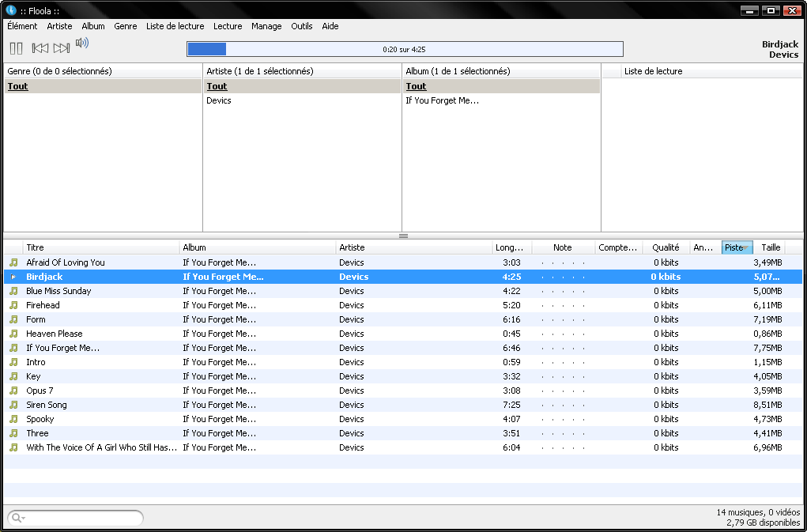Click the music note icon for Key
Viewport: 807px width, 532px height.
14,376
